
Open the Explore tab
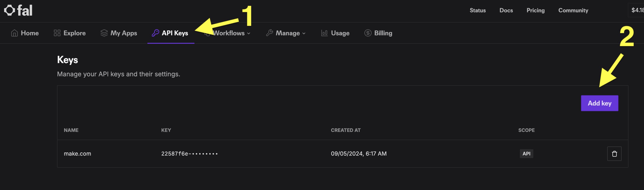pyautogui.click(x=74, y=33)
